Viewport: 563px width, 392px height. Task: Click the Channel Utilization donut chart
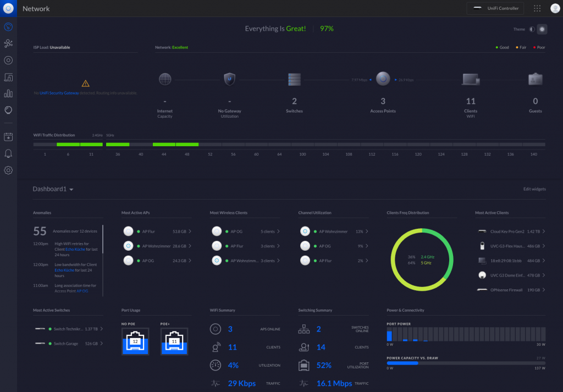tap(421, 259)
